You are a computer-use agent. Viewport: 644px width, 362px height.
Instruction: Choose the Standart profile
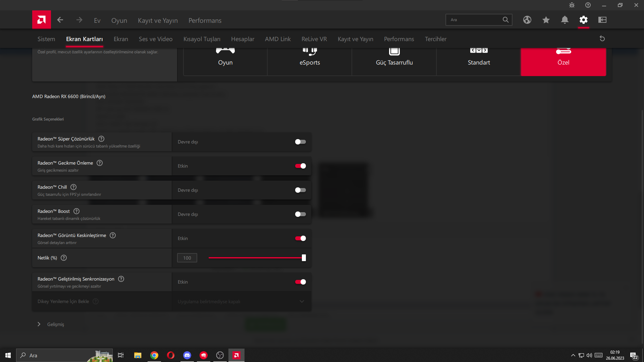coord(479,62)
